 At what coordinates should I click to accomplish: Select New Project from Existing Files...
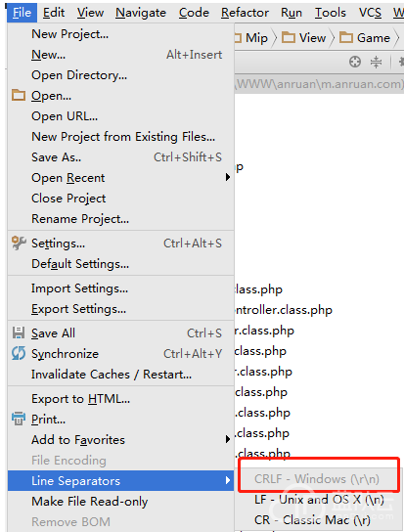(123, 137)
